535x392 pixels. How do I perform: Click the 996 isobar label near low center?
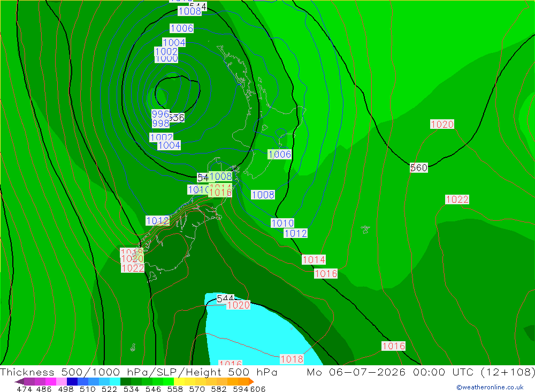pos(160,114)
